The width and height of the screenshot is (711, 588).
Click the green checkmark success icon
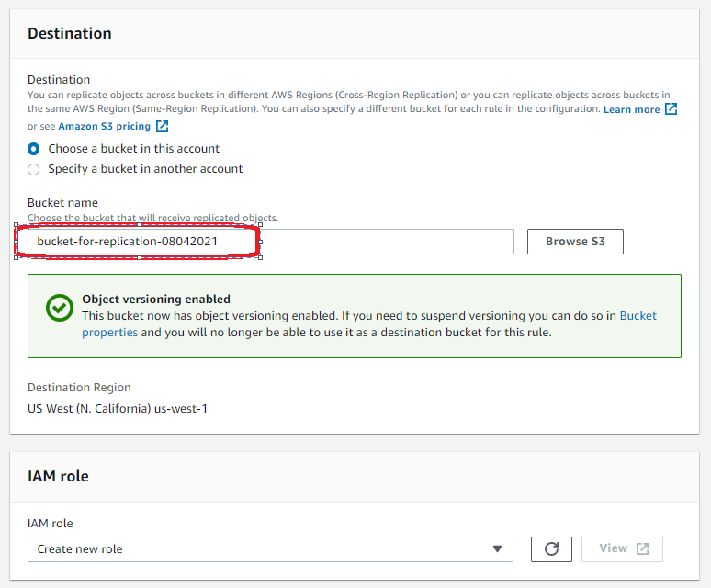[60, 308]
